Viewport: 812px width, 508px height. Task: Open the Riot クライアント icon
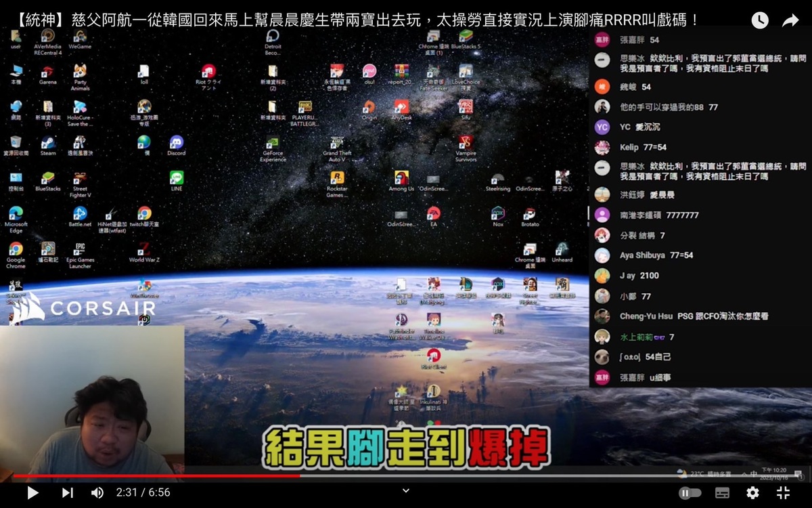208,77
